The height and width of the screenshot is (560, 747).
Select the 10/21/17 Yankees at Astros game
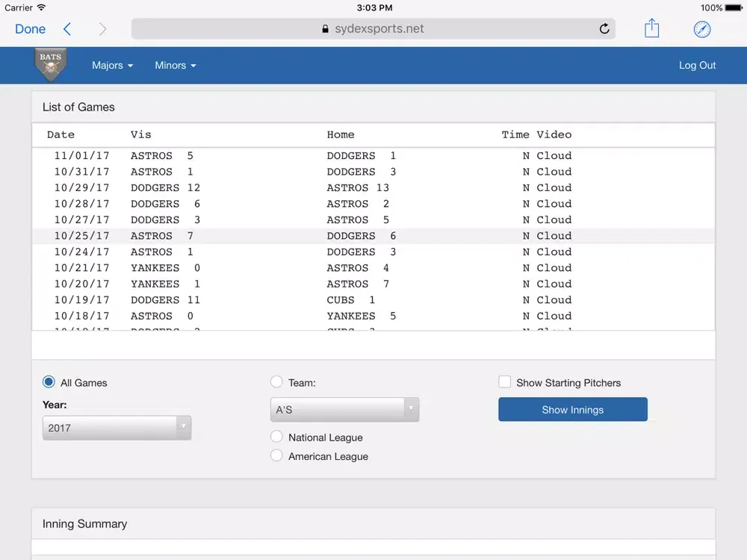coord(373,267)
